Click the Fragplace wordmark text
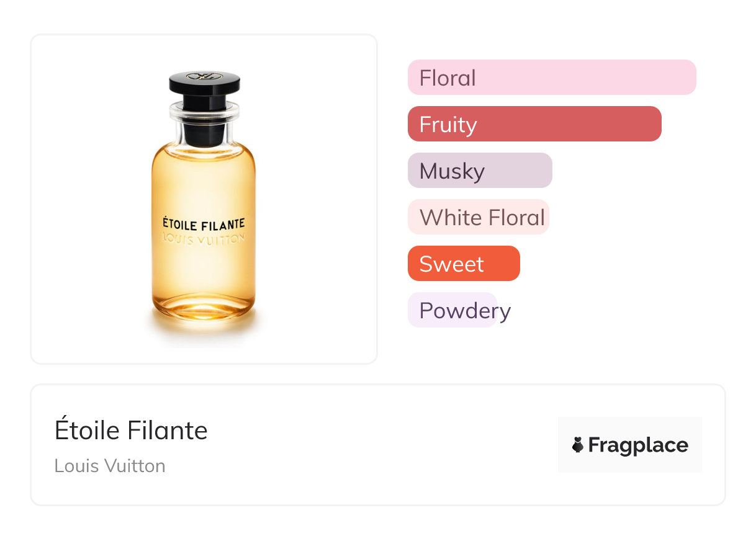Viewport: 756px width, 536px height. tap(638, 445)
